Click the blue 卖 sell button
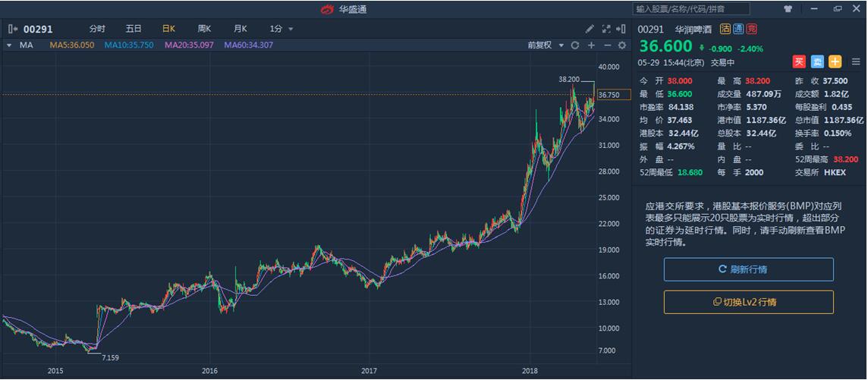868x380 pixels. (817, 62)
